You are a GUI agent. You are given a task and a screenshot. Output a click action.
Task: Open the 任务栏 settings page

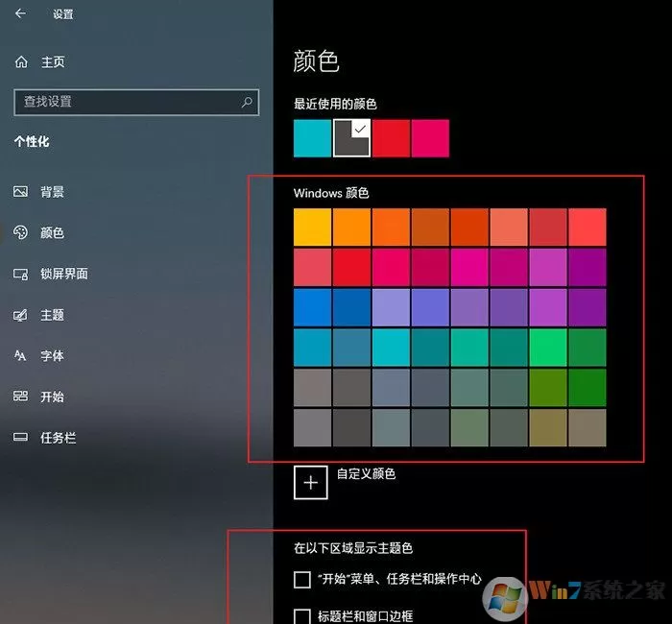pyautogui.click(x=45, y=438)
